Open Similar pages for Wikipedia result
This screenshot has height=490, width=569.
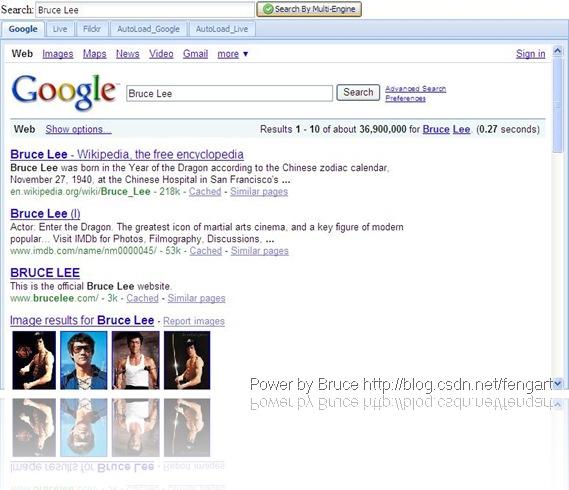[259, 191]
